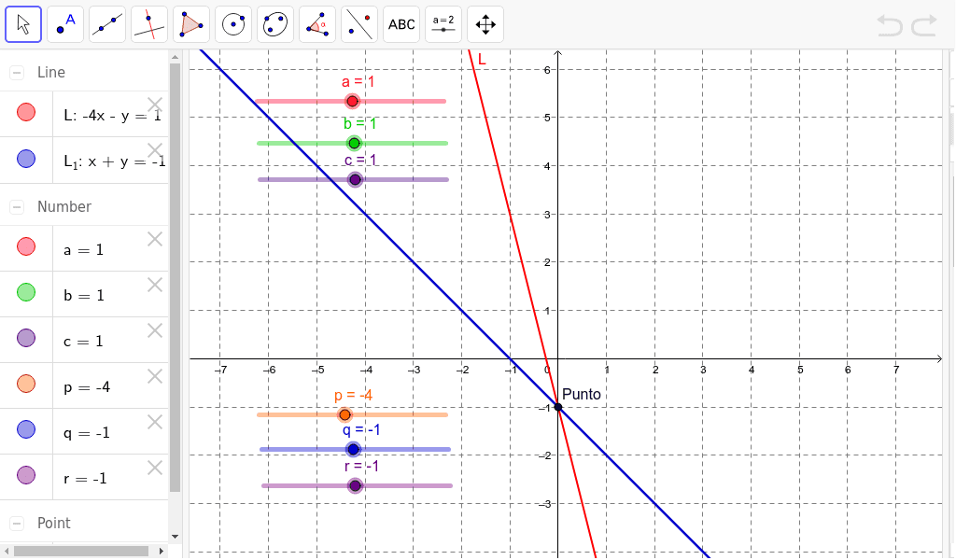Delete line L1 with its X
This screenshot has height=560, width=956.
pos(155,150)
